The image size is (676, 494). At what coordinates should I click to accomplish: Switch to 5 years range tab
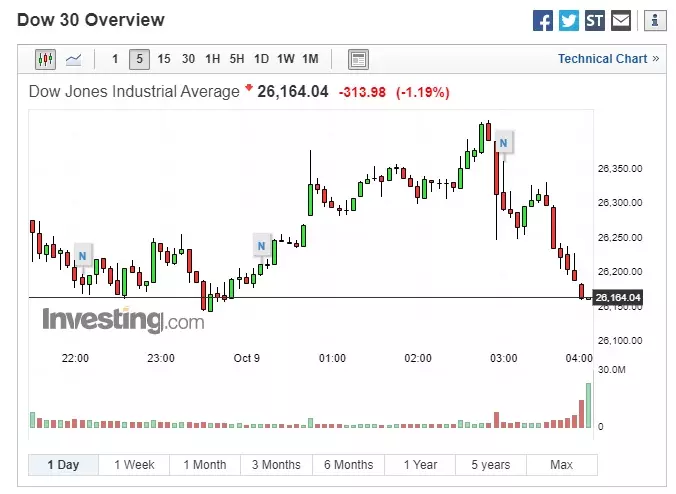coord(491,465)
